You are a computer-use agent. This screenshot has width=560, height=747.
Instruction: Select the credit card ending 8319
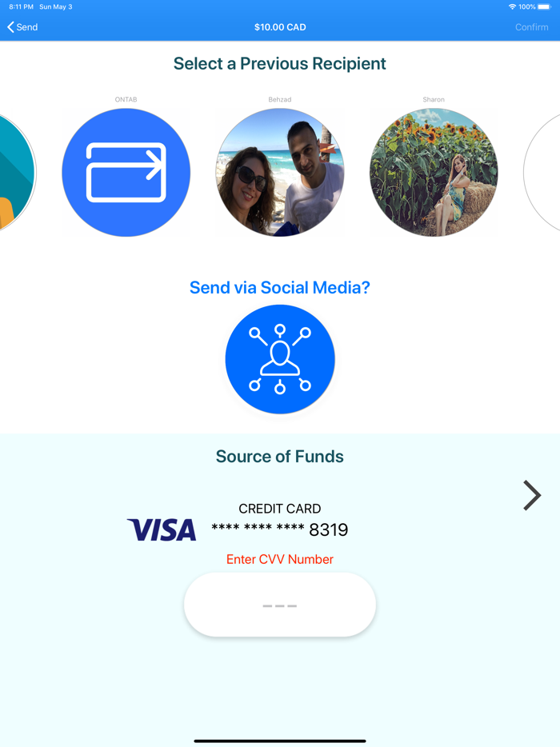pyautogui.click(x=280, y=522)
